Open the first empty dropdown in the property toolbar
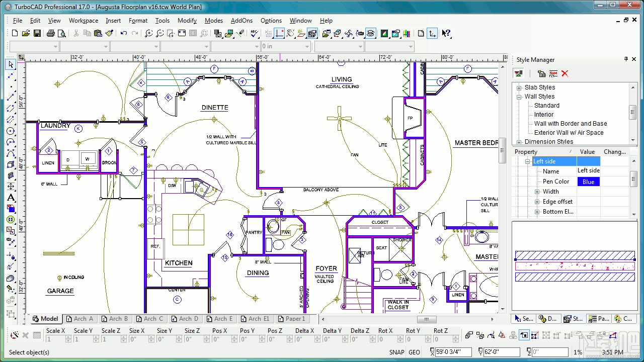Viewport: 644px width, 362px height. [55, 47]
